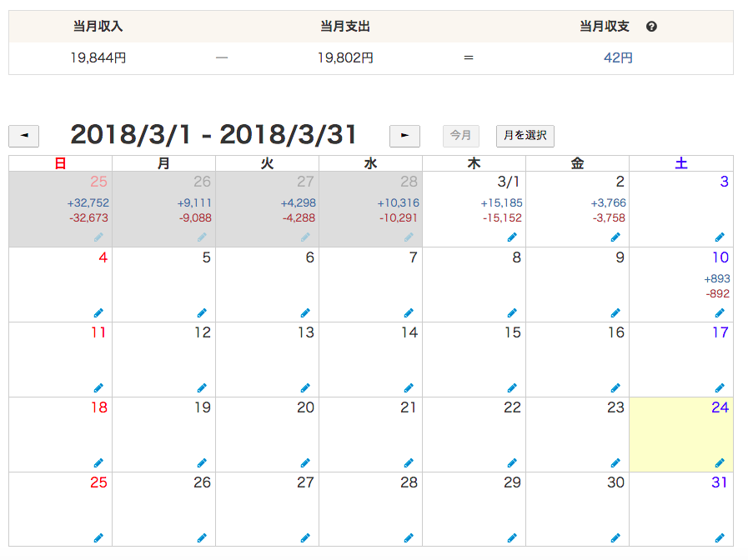748x560 pixels.
Task: Click the pencil icon on March 10
Action: pyautogui.click(x=720, y=312)
